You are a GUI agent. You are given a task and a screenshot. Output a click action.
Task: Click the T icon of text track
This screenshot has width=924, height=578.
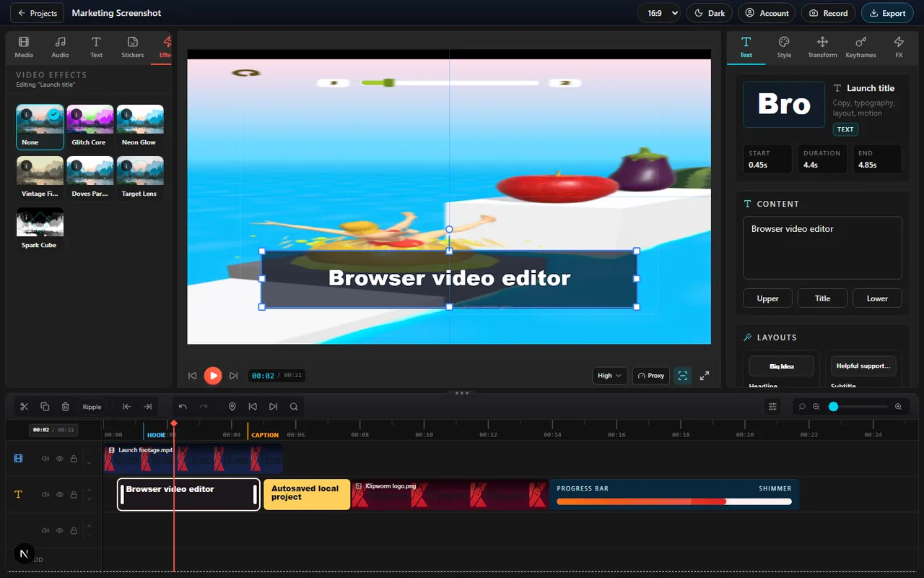click(18, 495)
